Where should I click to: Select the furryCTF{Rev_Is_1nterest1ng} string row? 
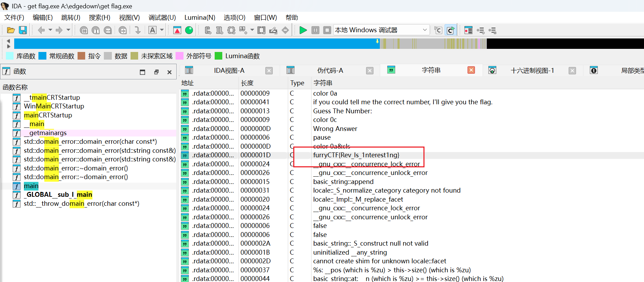coord(356,155)
